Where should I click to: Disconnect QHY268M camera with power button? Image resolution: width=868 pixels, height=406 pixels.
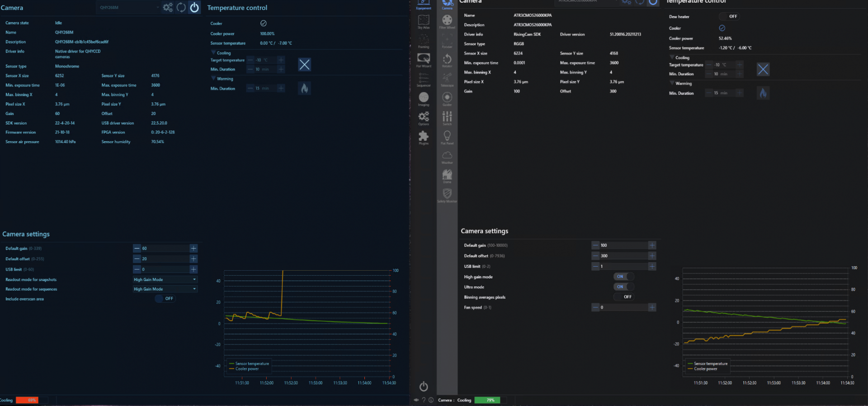pyautogui.click(x=194, y=7)
